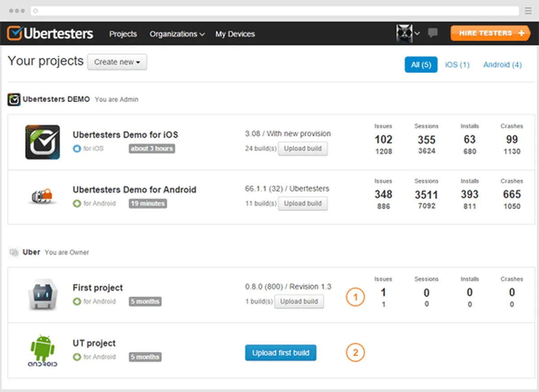Open the Ubertesters Demo for iOS title
Viewport: 539px width, 392px height.
click(125, 135)
